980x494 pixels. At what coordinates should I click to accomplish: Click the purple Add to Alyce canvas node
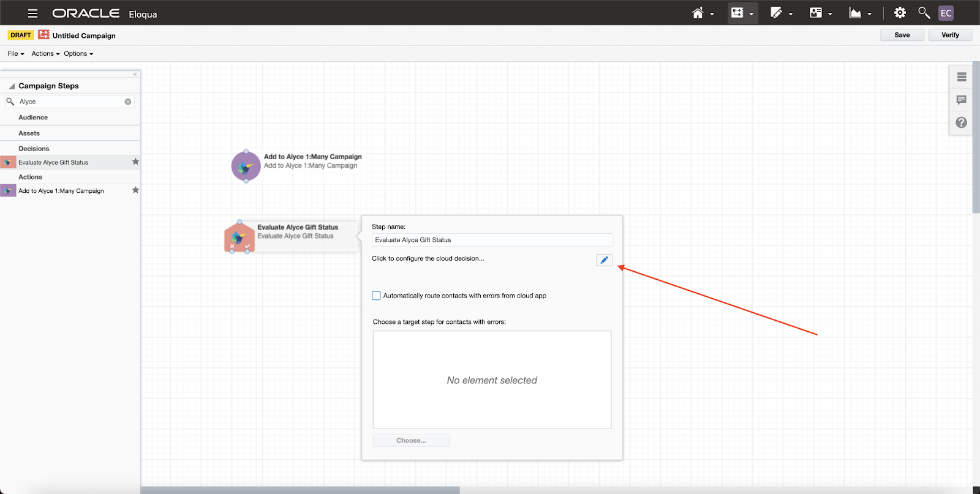[x=246, y=167]
